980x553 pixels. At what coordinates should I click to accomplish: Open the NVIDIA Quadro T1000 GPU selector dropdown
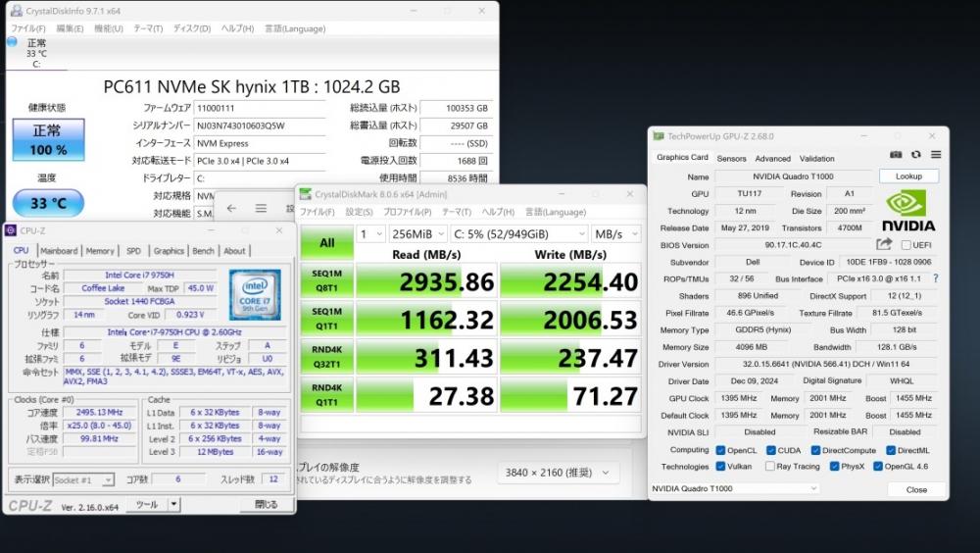[734, 488]
